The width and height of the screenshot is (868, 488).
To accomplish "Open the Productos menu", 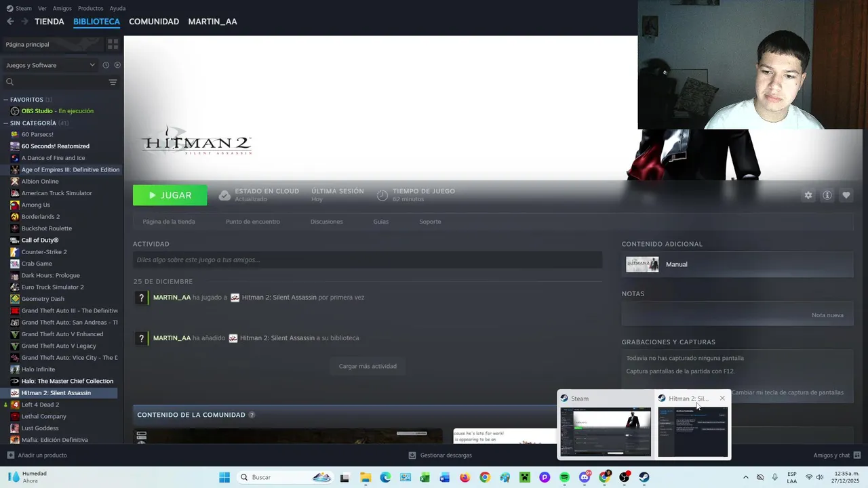I will point(90,8).
